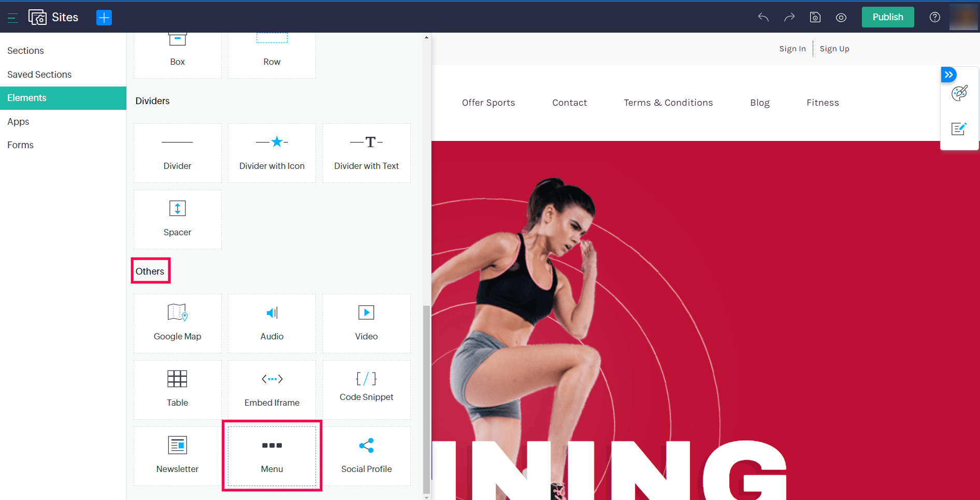This screenshot has height=500, width=980.
Task: Add a Google Map element
Action: [x=178, y=323]
